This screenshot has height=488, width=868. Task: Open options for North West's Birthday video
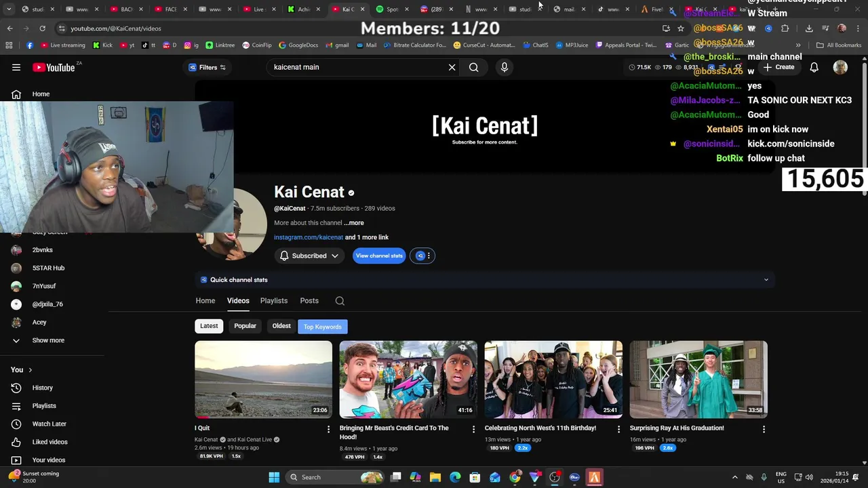click(x=618, y=429)
